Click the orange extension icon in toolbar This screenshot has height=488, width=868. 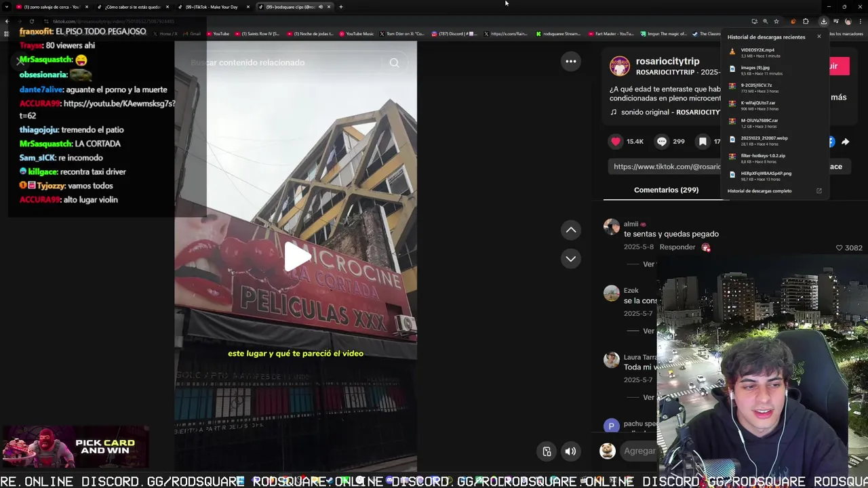(x=793, y=22)
